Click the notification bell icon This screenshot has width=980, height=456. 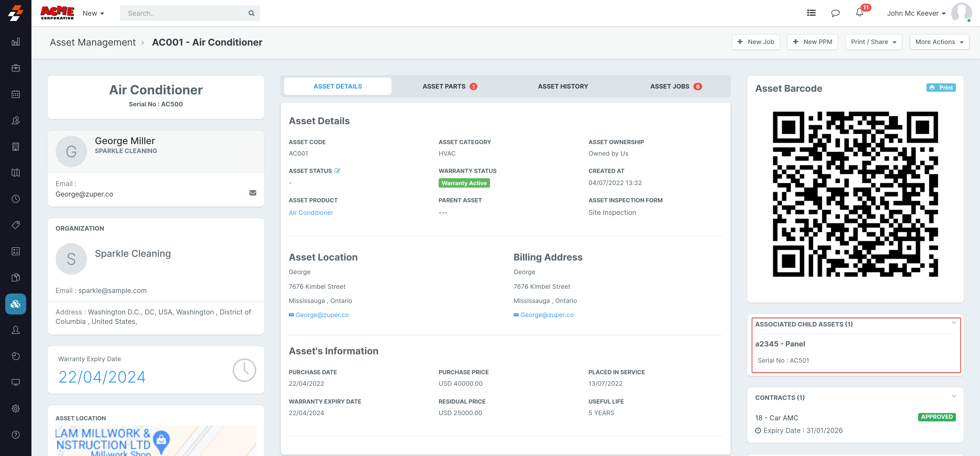pos(859,13)
